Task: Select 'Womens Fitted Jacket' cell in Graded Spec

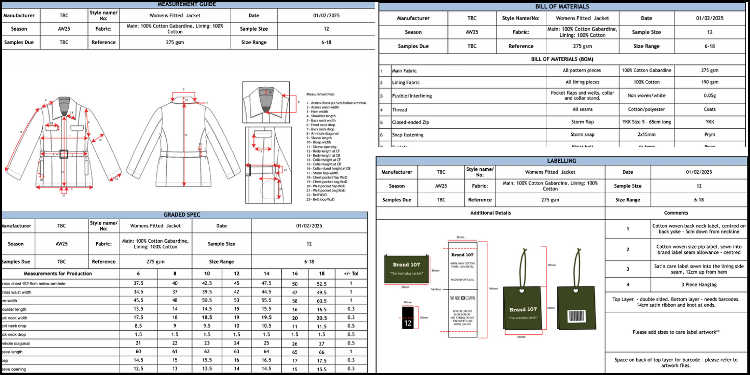Action: (x=155, y=226)
